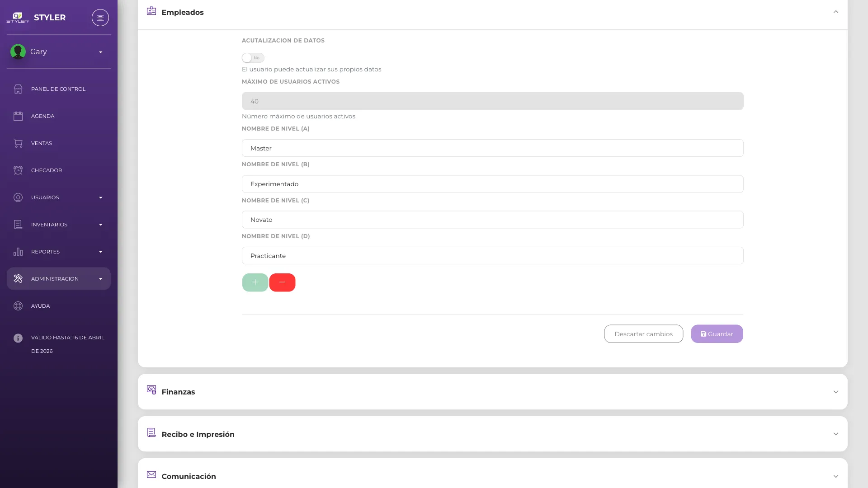Click the Nivel (B) Experimentado field
This screenshot has height=488, width=868.
pos(493,184)
